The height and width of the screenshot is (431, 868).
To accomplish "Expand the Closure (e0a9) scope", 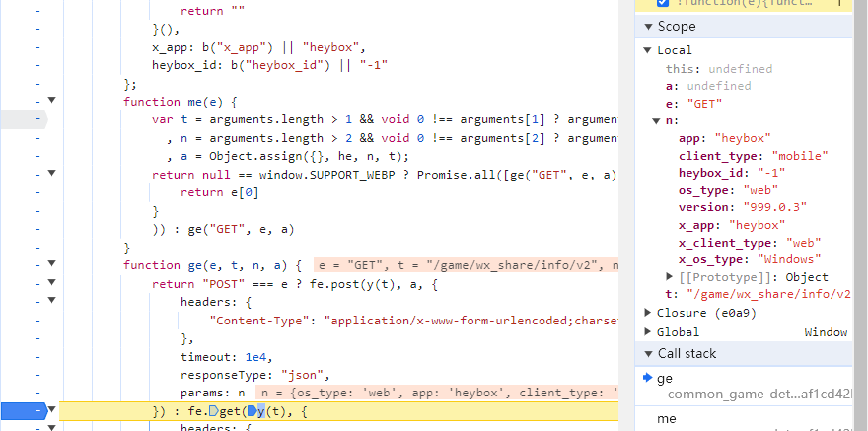I will [647, 313].
